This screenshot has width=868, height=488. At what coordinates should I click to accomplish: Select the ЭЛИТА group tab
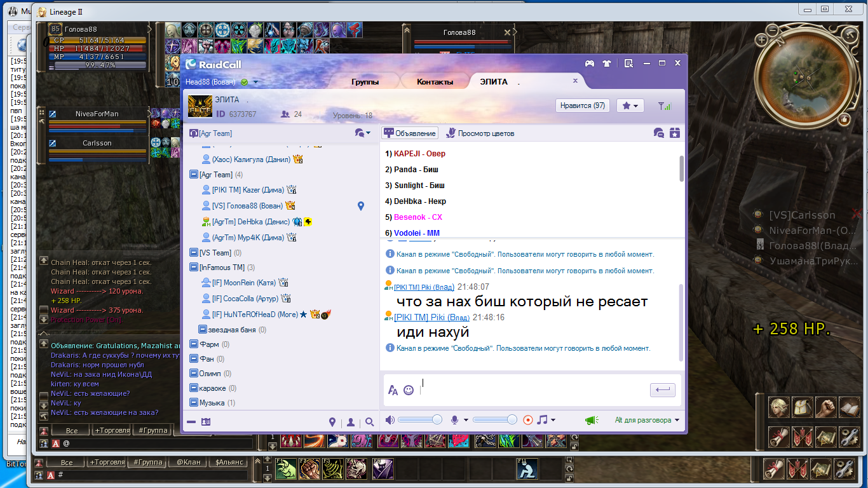494,81
